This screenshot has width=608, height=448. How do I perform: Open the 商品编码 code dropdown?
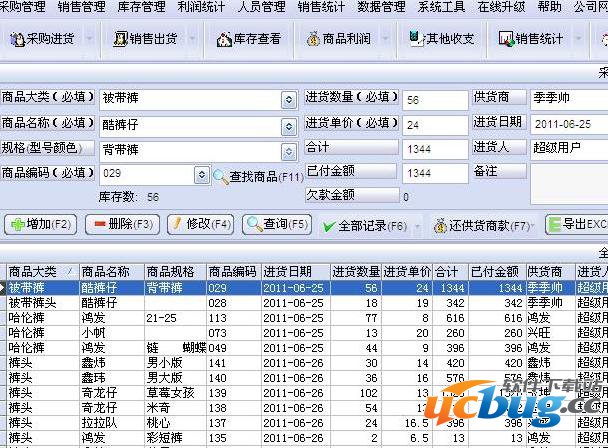[x=201, y=174]
